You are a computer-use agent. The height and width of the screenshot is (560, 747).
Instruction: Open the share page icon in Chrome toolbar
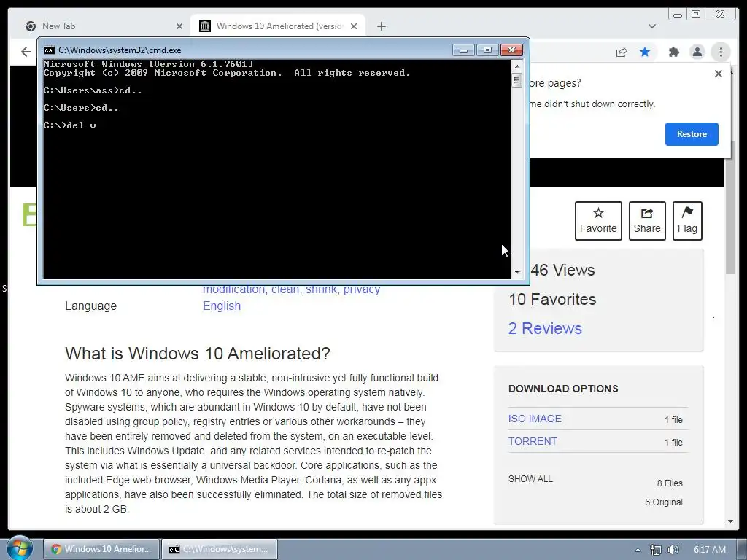[622, 52]
